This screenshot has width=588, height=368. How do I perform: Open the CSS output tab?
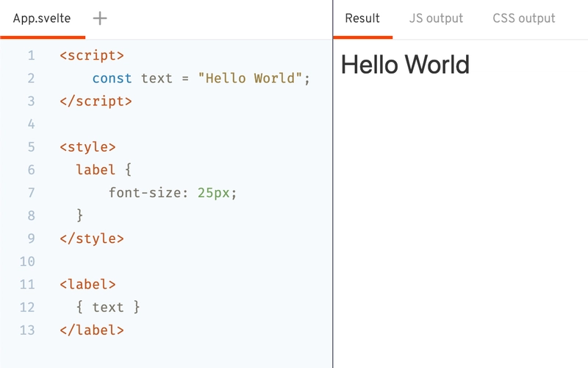pyautogui.click(x=523, y=18)
